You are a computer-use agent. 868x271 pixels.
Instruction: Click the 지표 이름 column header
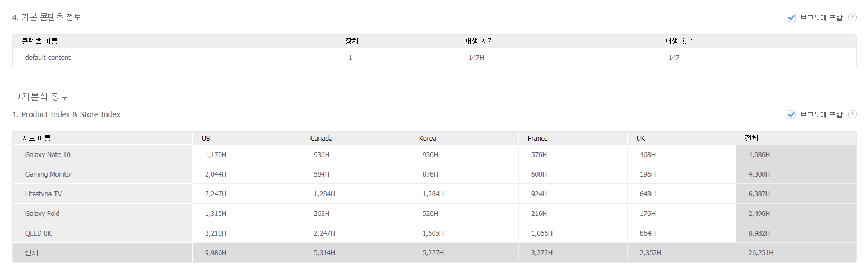(x=36, y=139)
